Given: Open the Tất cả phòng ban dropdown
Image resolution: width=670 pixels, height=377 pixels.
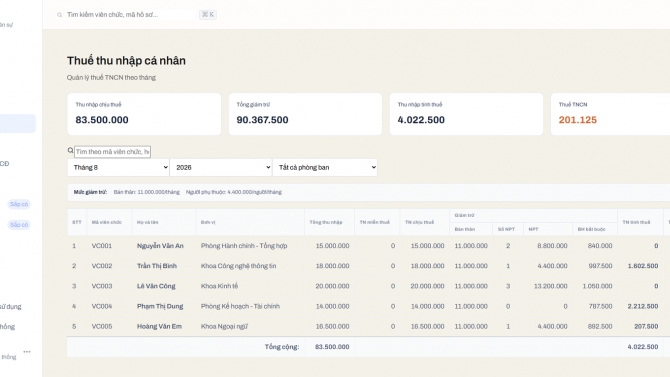Looking at the screenshot, I should (325, 168).
